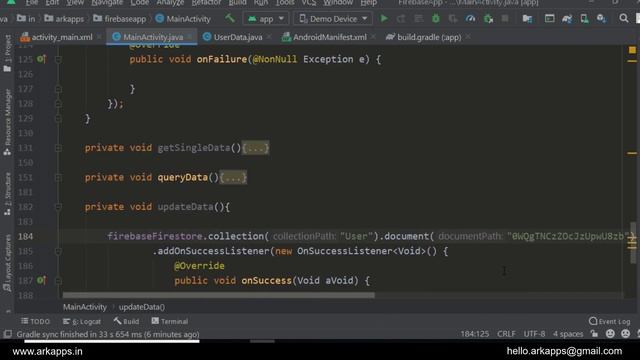
Task: Open the Navigate menu
Action: [x=107, y=2]
